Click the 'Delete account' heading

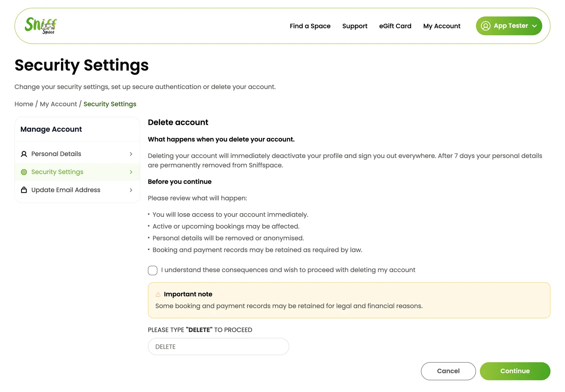178,122
